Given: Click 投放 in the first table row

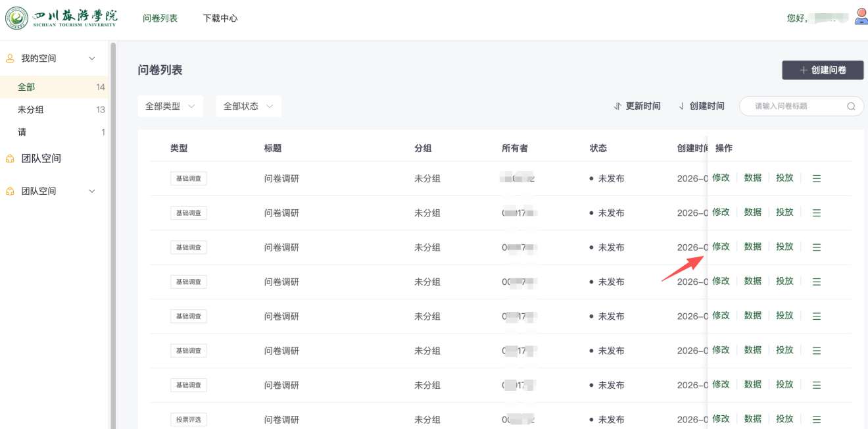Looking at the screenshot, I should (x=784, y=178).
